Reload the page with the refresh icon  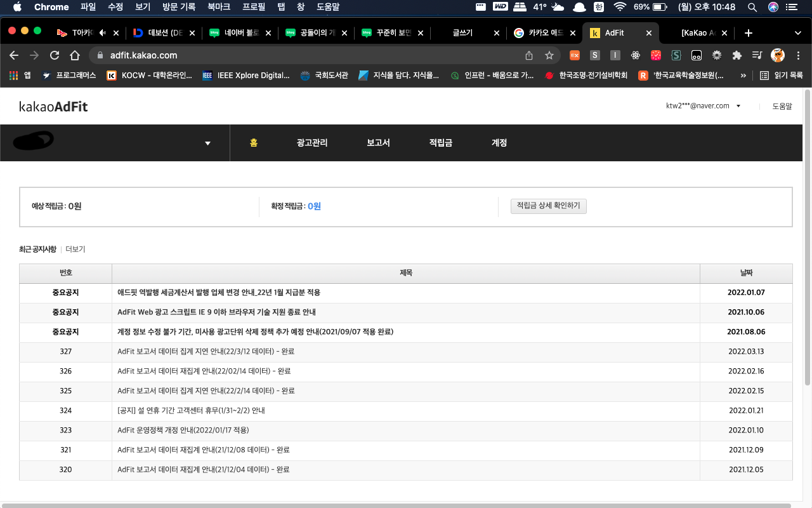[55, 55]
